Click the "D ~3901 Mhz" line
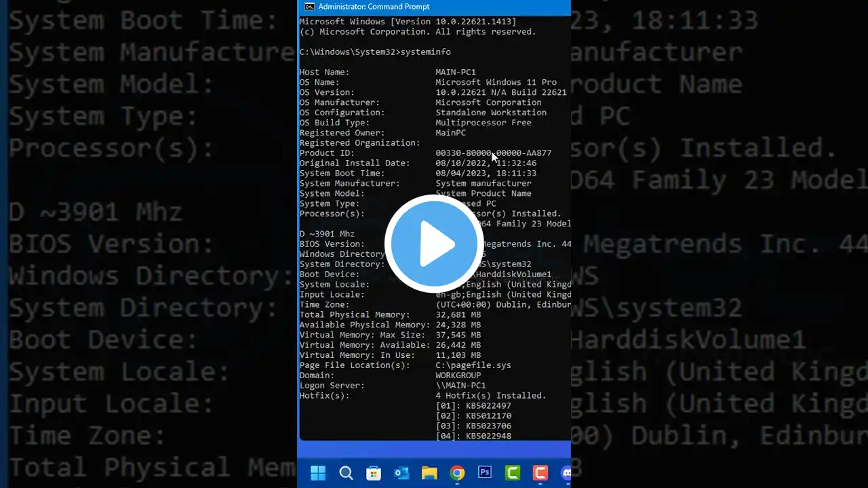Screen dimensions: 868x488 pos(327,234)
